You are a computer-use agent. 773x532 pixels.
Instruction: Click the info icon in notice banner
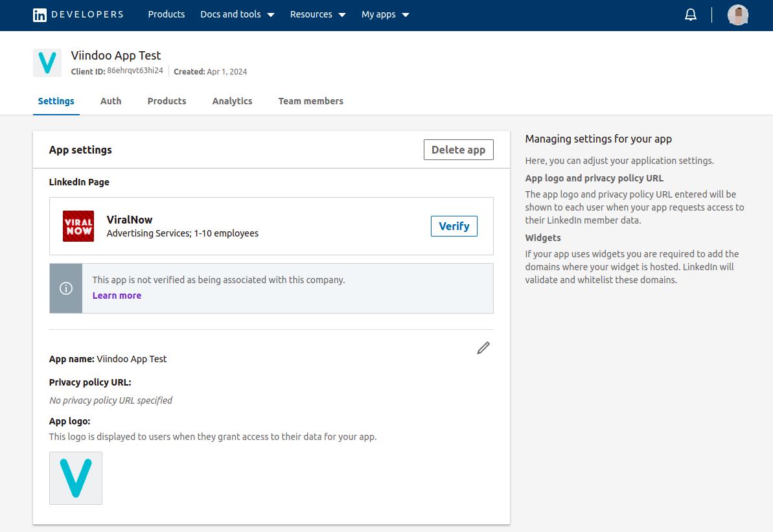[x=66, y=288]
